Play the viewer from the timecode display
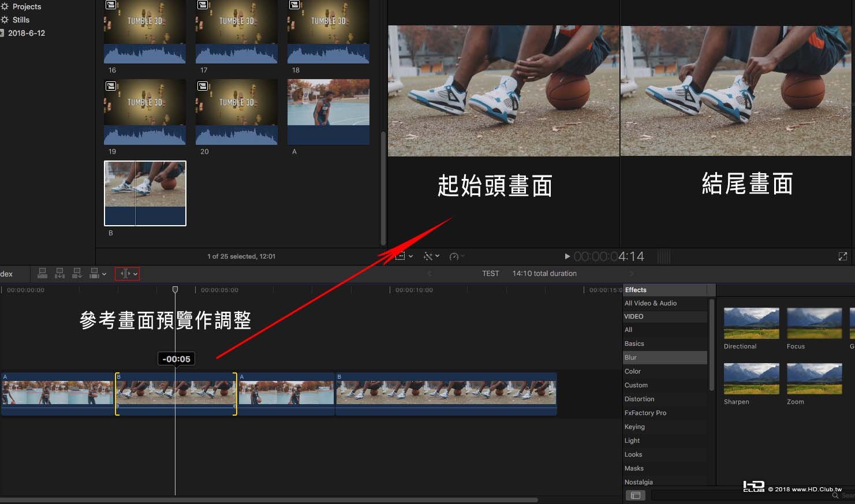The image size is (855, 504). (567, 256)
